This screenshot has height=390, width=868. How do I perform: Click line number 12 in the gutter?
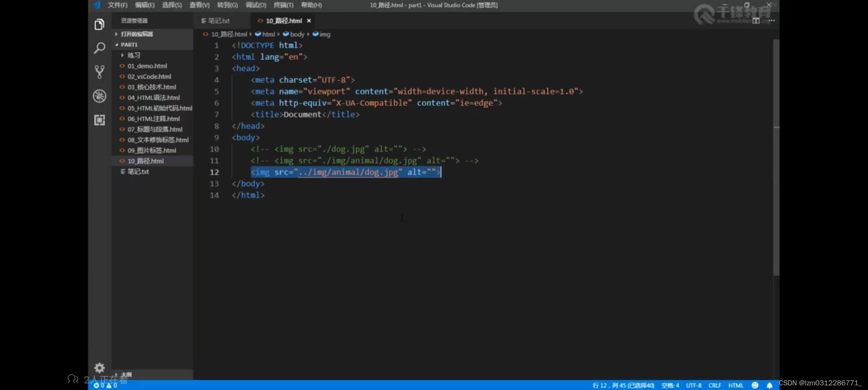pos(214,172)
